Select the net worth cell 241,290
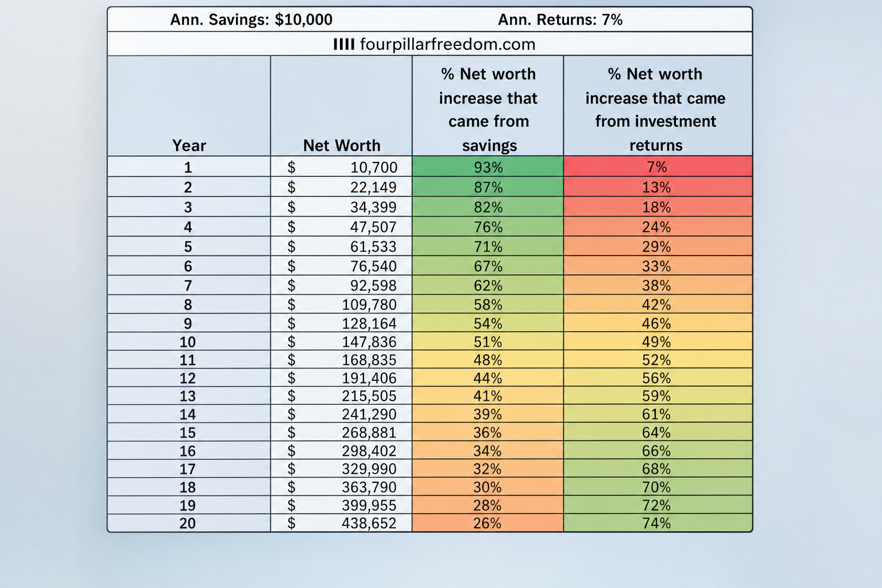Viewport: 882px width, 588px height. pos(342,414)
